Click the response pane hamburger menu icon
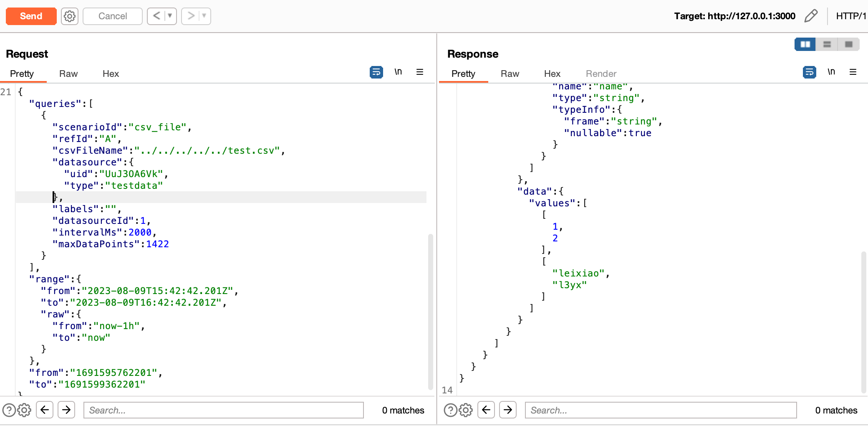 (x=853, y=72)
